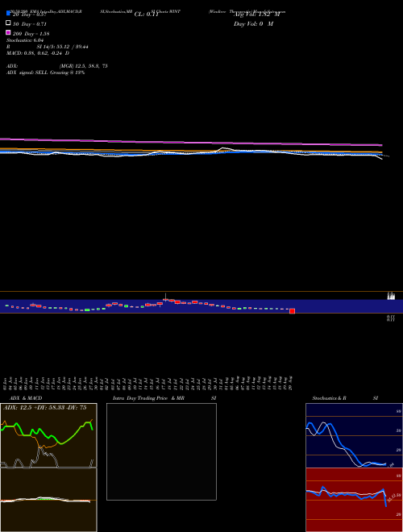
Task: Click the 'CL: 0.11' closing price label
Action: click(147, 15)
